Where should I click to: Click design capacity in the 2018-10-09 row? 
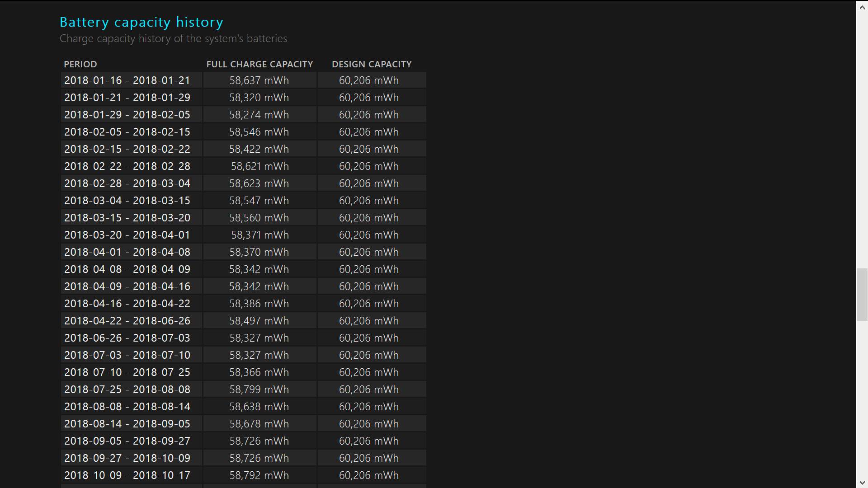click(x=369, y=475)
